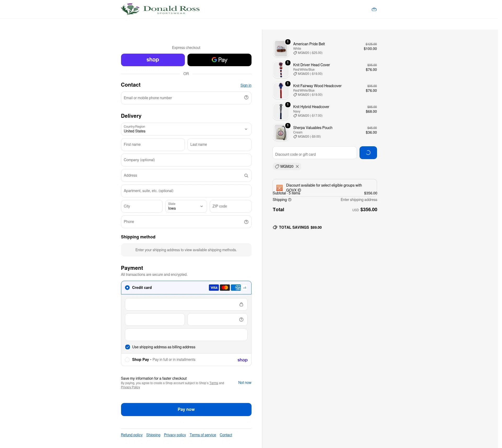Open the Knit Hybrid Headcover thumbnail

coord(281,111)
